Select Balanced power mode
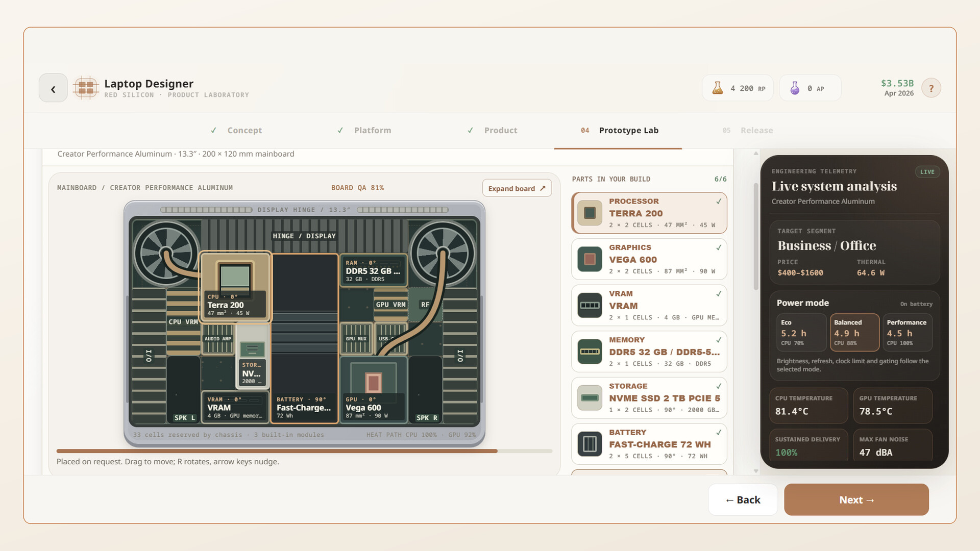980x551 pixels. point(854,333)
